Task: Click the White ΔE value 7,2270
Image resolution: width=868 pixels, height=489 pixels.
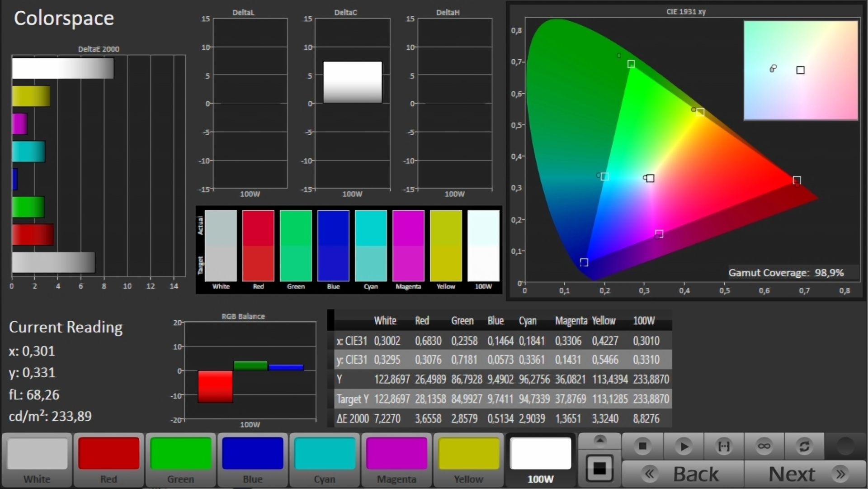Action: click(387, 419)
